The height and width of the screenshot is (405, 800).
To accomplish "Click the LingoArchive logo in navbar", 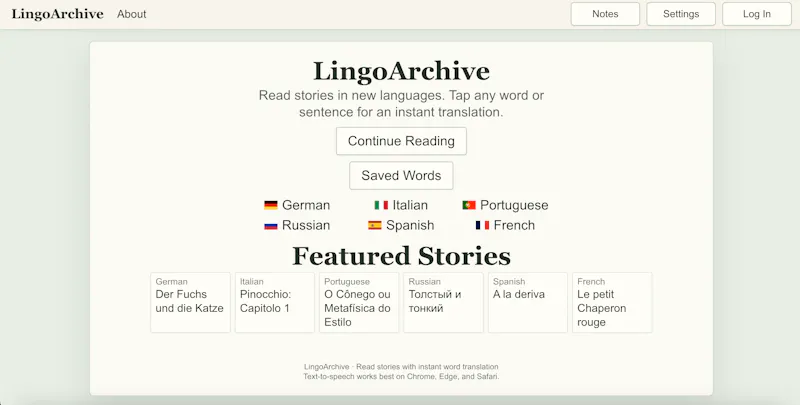I will click(x=58, y=14).
